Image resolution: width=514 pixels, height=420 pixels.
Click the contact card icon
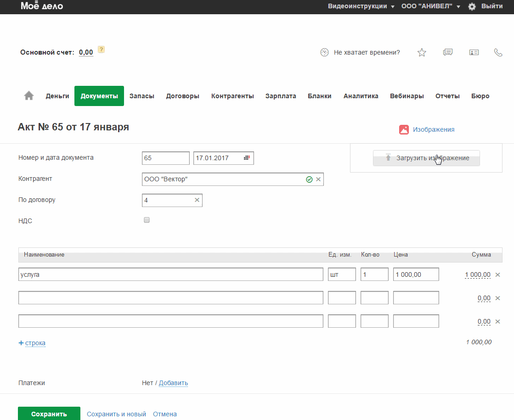pyautogui.click(x=474, y=52)
